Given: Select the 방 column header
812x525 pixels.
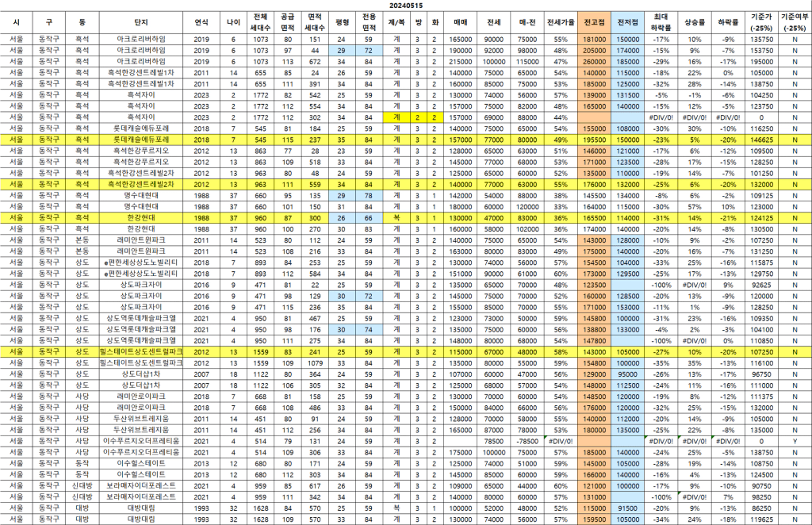Looking at the screenshot, I should point(418,22).
